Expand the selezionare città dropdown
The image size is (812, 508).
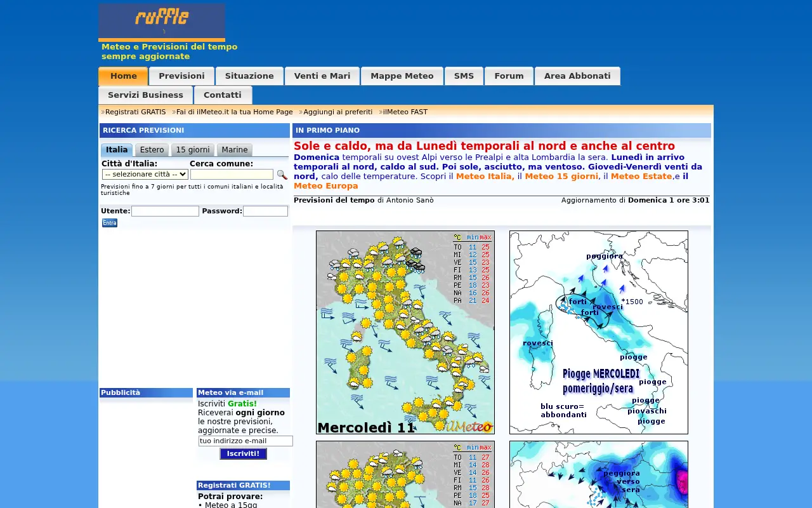click(145, 174)
